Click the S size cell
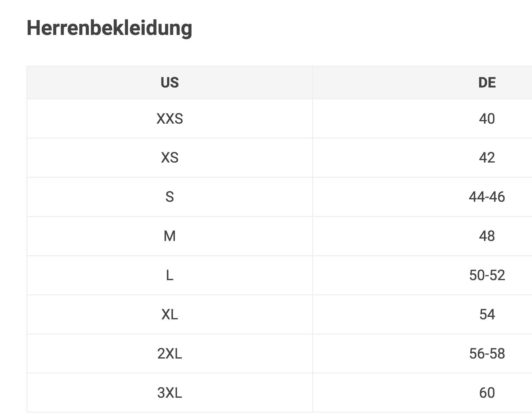The image size is (532, 419). click(170, 197)
